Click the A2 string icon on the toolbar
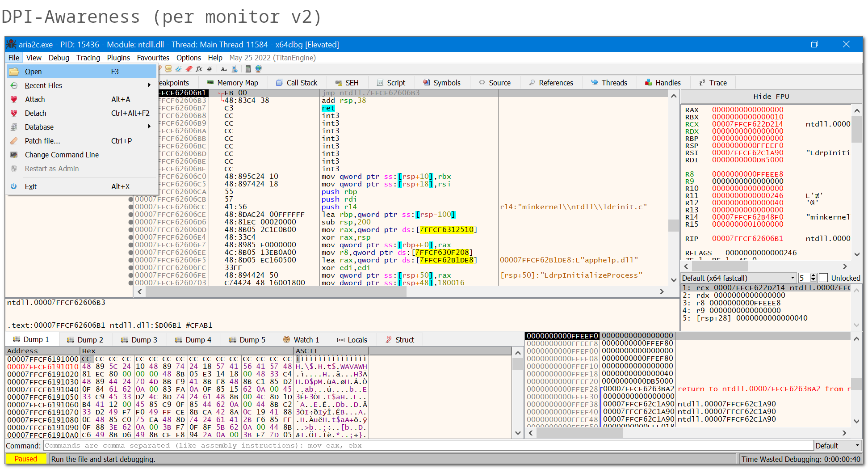The image size is (868, 469). click(223, 69)
